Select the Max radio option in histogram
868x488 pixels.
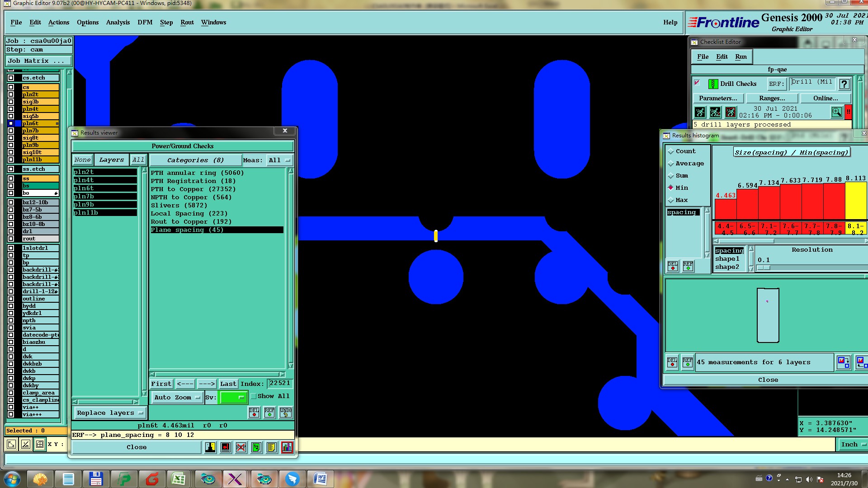671,200
